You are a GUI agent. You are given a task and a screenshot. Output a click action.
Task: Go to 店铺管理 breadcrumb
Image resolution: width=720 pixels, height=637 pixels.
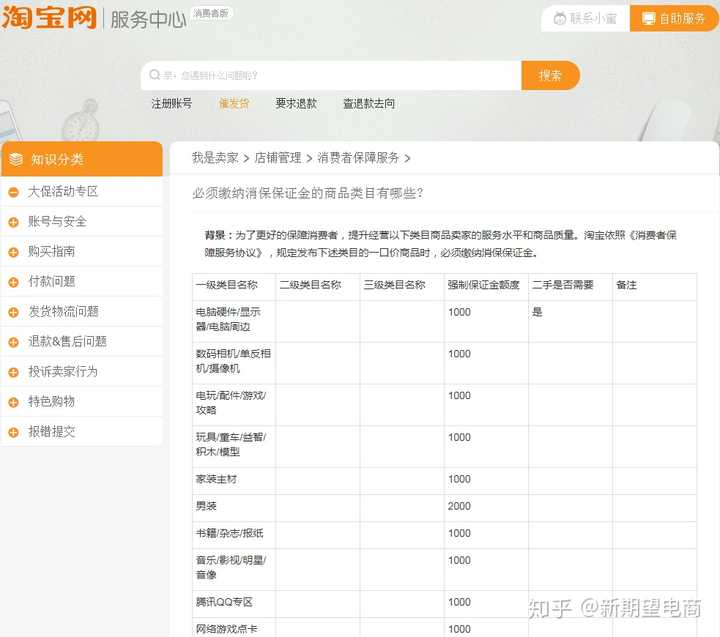(x=278, y=158)
